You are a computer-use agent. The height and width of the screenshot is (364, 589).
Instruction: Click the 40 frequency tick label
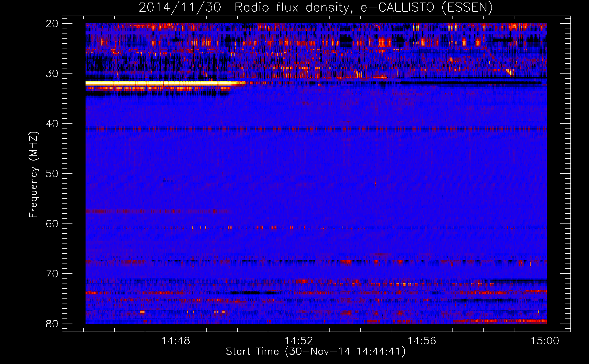52,124
